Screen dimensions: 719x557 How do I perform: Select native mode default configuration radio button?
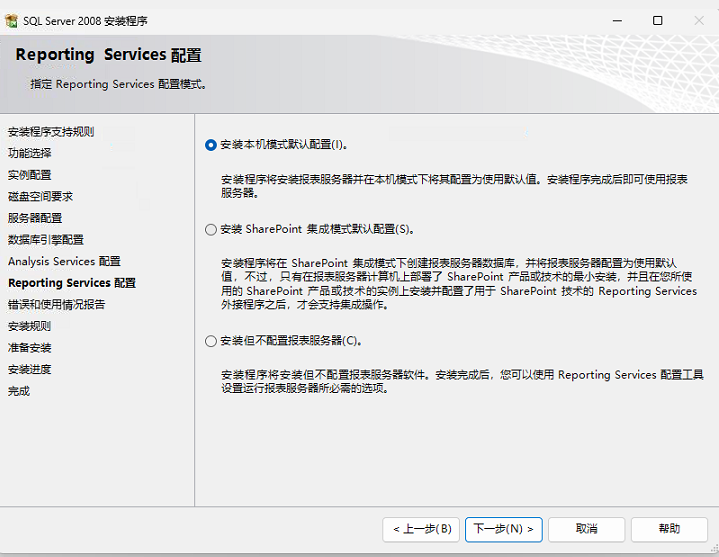point(210,145)
